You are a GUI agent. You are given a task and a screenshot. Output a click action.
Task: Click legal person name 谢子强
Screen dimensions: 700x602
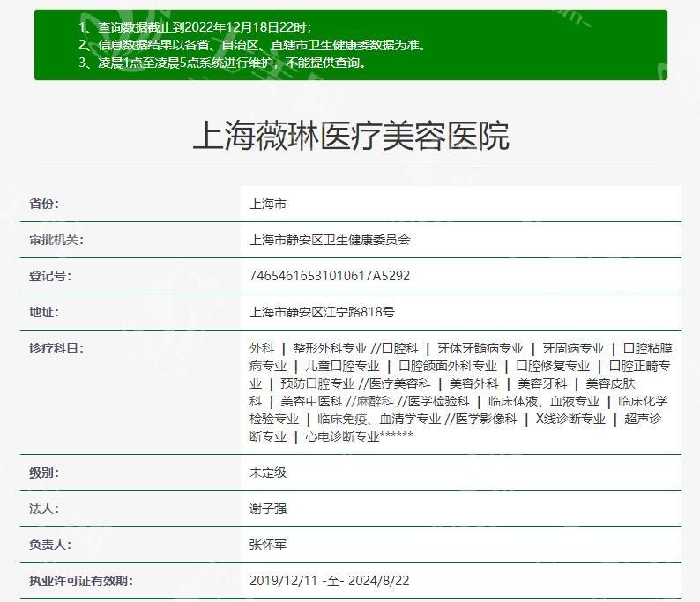click(268, 509)
